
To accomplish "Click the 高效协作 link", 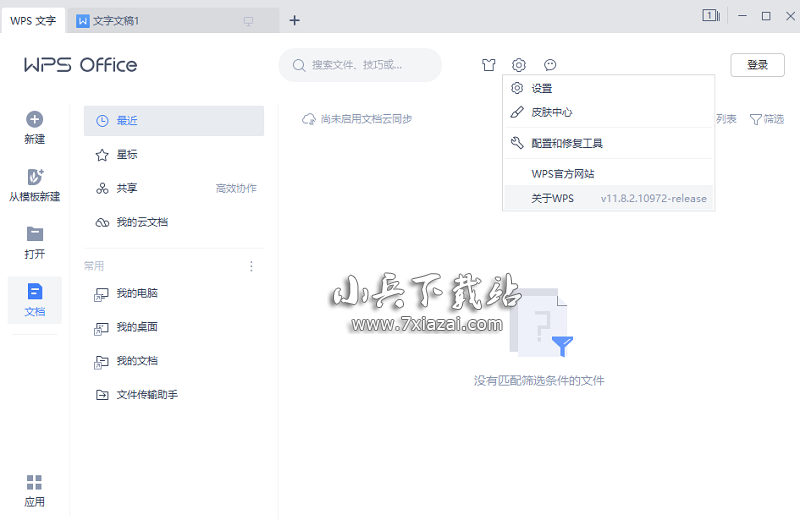I will [x=236, y=189].
